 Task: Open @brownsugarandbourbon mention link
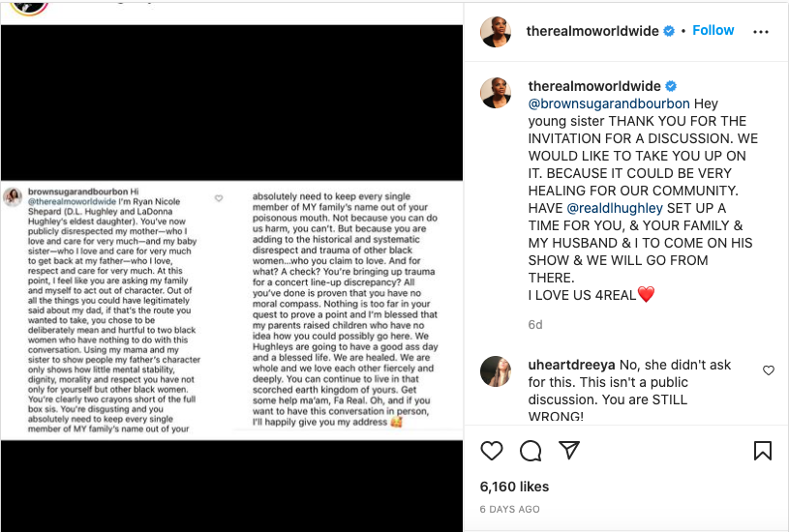(x=609, y=103)
